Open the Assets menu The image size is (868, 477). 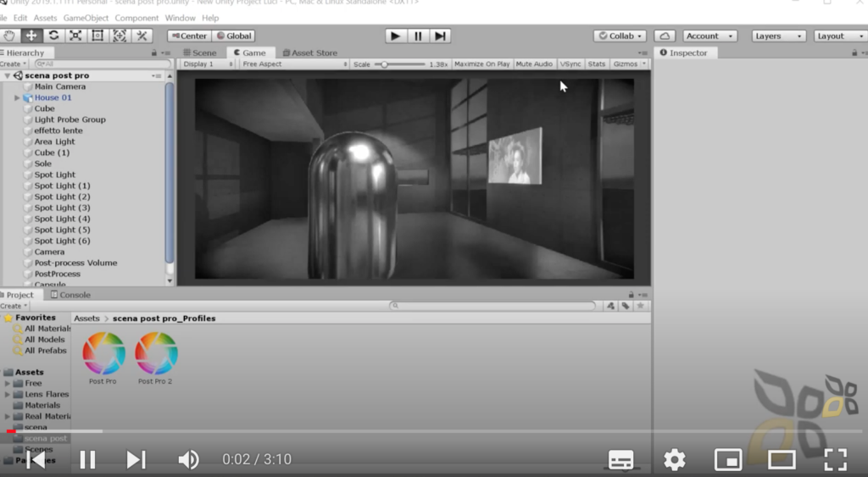[x=45, y=18]
